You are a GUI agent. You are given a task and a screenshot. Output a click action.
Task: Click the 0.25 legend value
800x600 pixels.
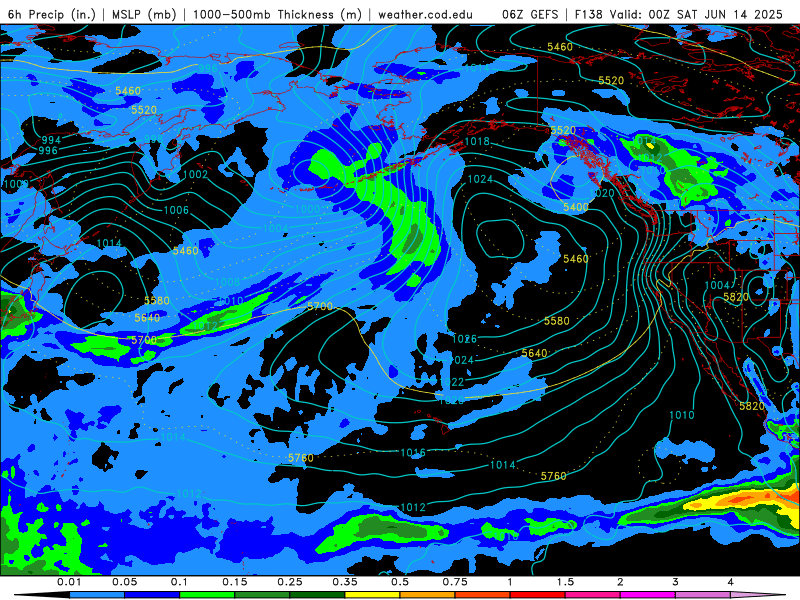pyautogui.click(x=290, y=582)
